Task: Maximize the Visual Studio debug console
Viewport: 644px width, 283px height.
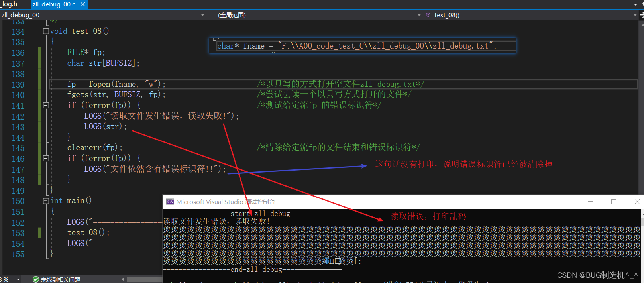Action: (x=614, y=202)
